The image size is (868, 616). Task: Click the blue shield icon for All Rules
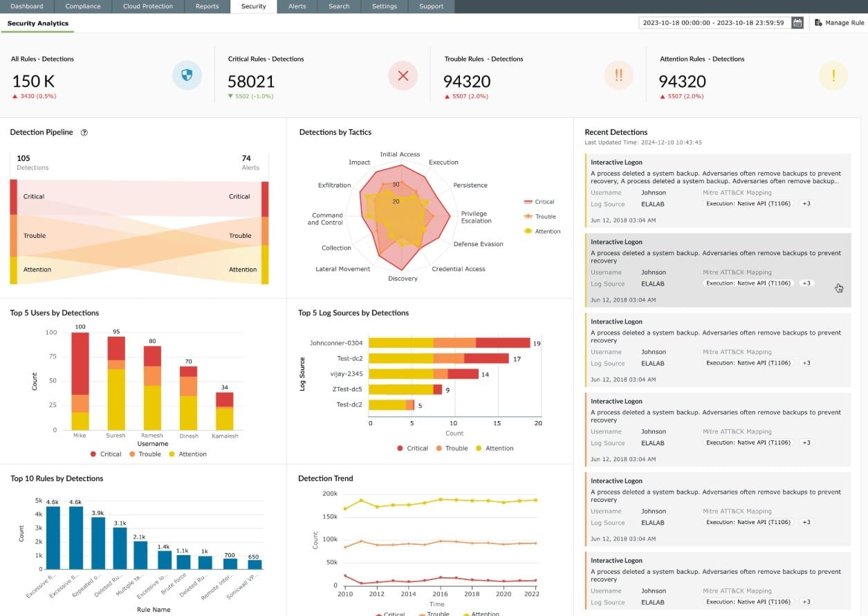(187, 75)
